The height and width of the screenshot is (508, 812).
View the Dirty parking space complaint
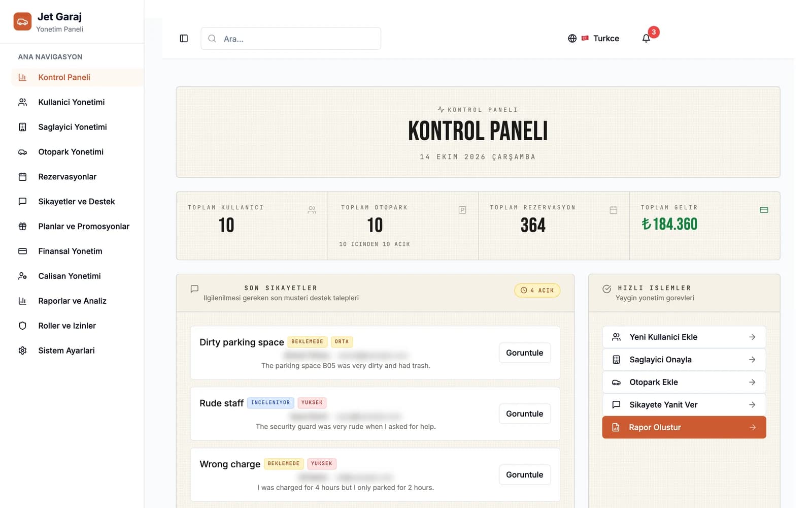pyautogui.click(x=525, y=353)
